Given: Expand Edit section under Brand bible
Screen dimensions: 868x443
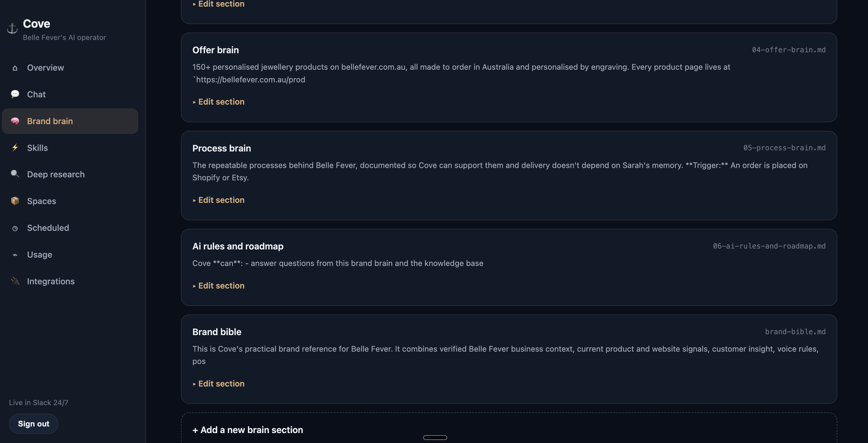Looking at the screenshot, I should point(218,384).
